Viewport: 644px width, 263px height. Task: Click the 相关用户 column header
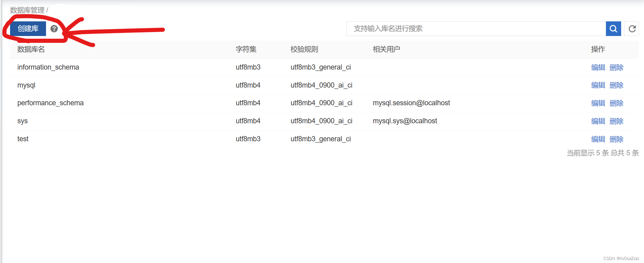tap(386, 49)
